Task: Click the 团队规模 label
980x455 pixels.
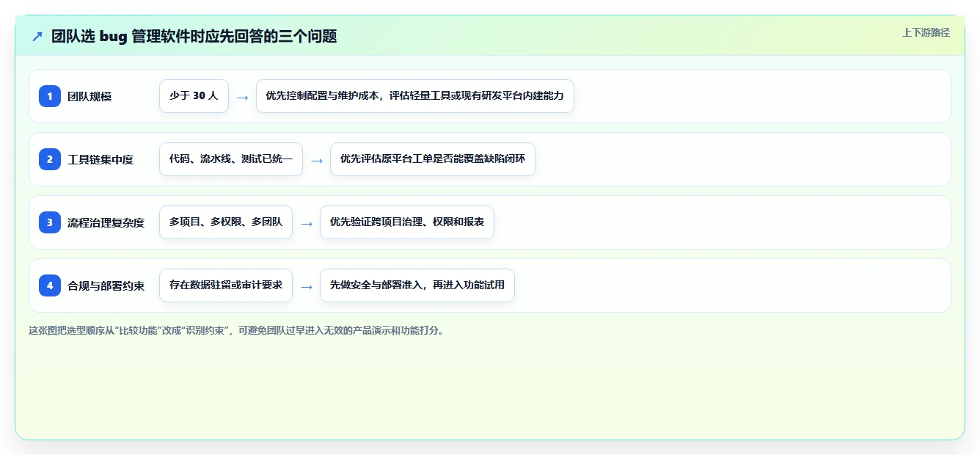Action: point(89,96)
